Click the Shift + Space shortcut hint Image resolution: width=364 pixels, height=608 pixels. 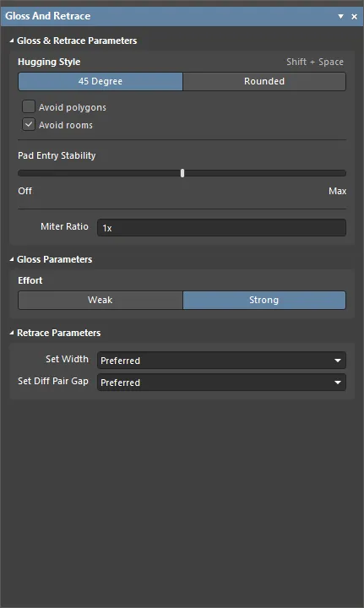pos(315,62)
